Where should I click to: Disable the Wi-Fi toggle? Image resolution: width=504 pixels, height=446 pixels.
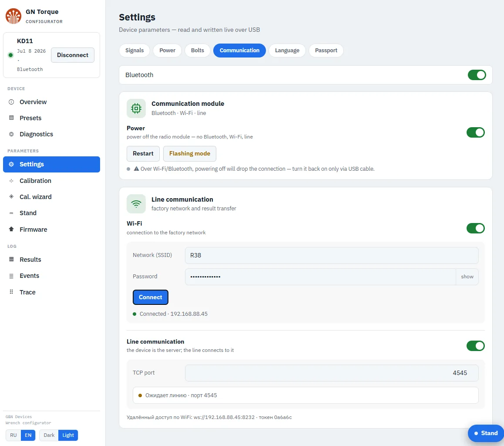pyautogui.click(x=476, y=228)
